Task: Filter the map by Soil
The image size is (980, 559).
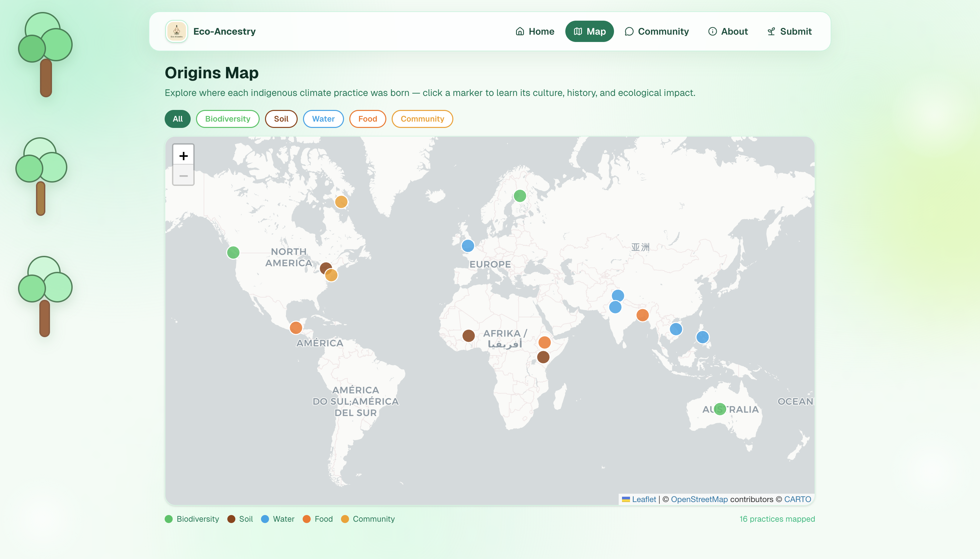Action: 281,119
